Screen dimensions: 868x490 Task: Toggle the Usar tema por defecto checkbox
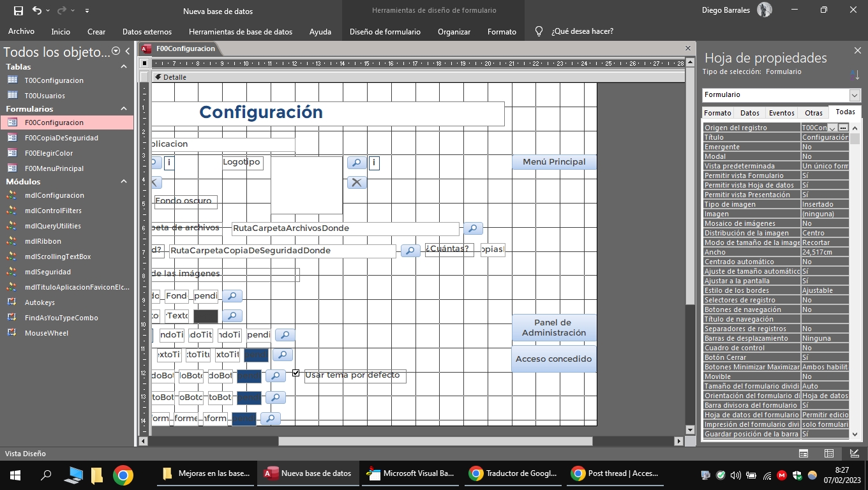[296, 373]
